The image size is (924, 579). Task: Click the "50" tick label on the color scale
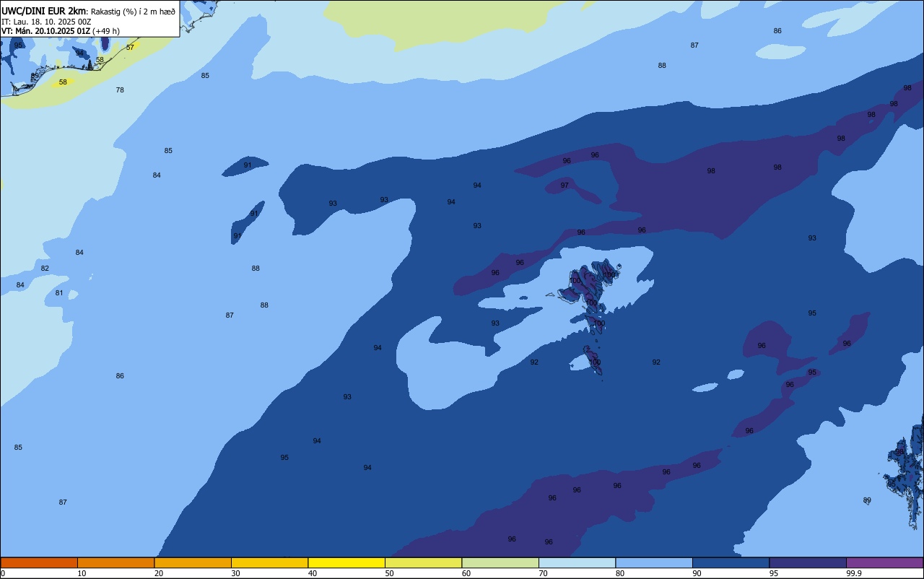point(389,573)
